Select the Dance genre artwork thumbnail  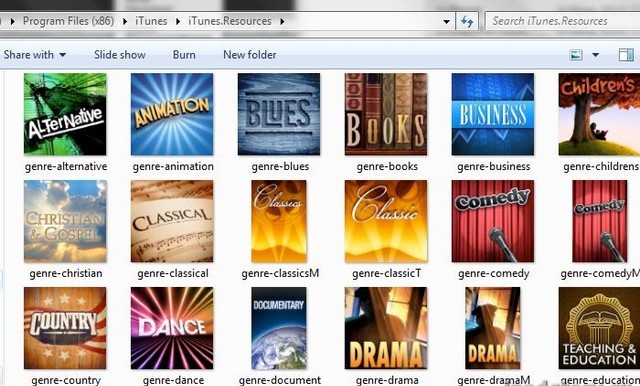172,328
